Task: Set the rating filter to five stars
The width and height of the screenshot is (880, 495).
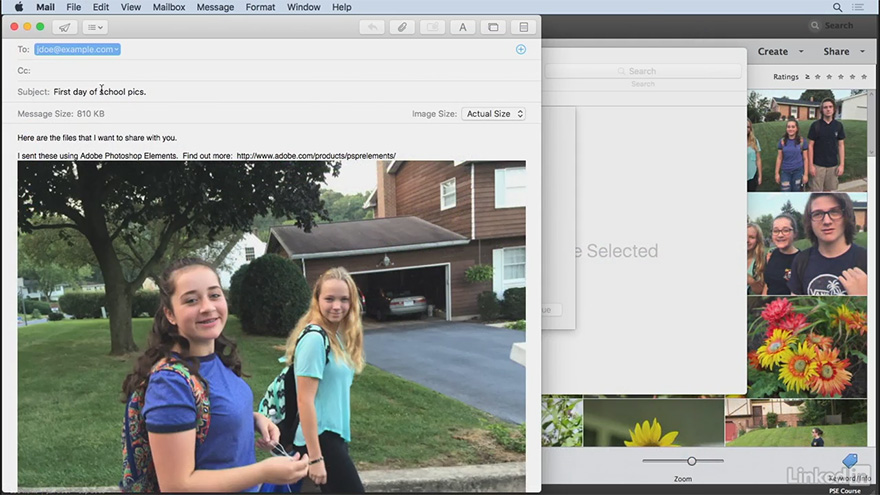Action: click(x=864, y=76)
